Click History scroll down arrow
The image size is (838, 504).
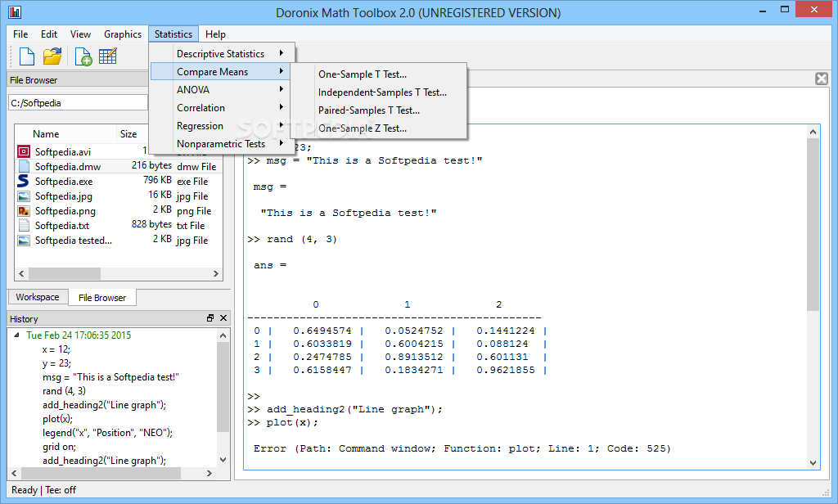click(223, 460)
